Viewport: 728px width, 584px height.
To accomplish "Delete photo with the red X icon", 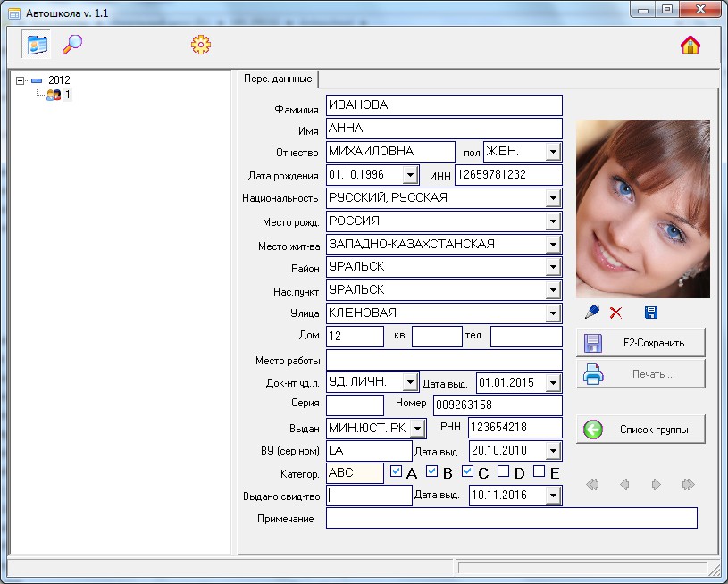I will pyautogui.click(x=615, y=313).
